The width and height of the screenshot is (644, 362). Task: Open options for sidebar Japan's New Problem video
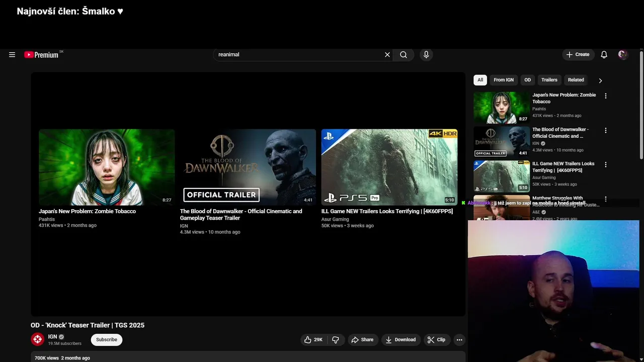[x=606, y=96]
